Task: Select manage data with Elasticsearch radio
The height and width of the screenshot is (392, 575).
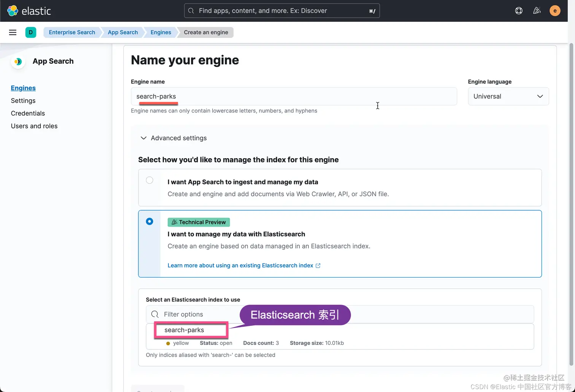Action: point(149,221)
